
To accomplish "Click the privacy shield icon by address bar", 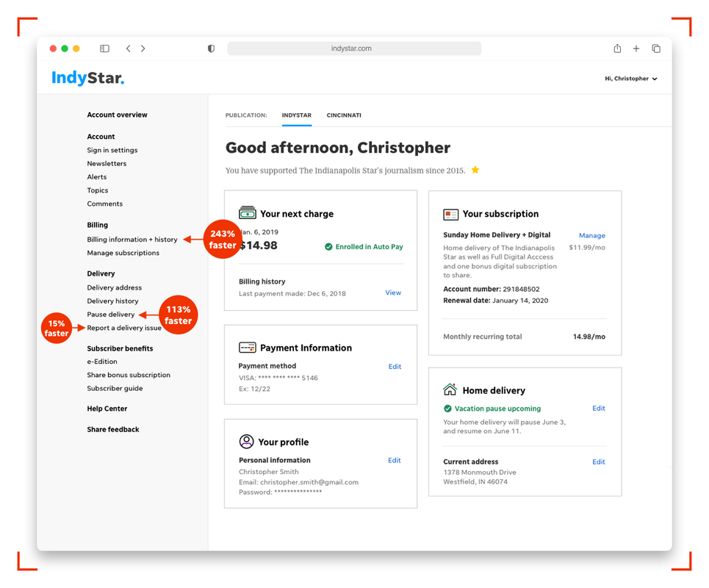I will coord(211,49).
